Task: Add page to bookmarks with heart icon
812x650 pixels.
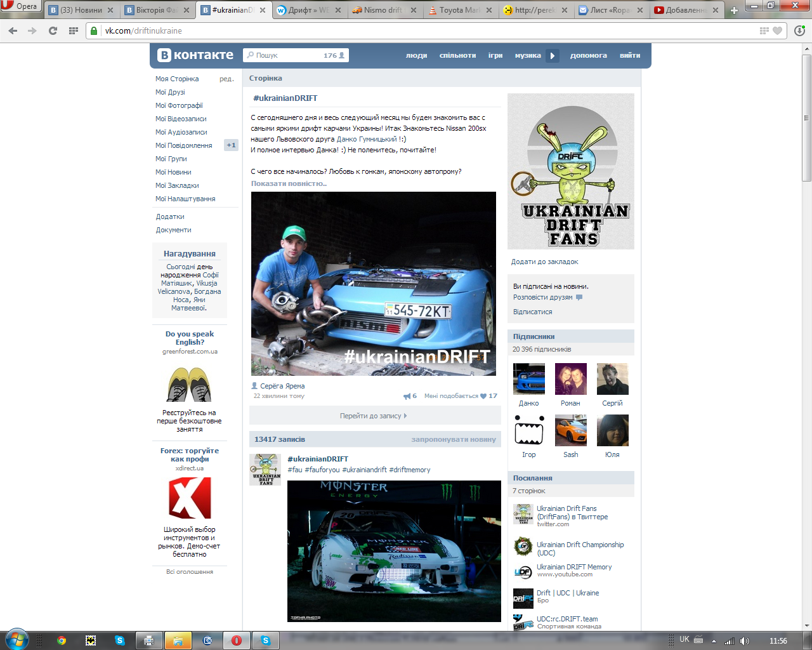Action: point(777,30)
